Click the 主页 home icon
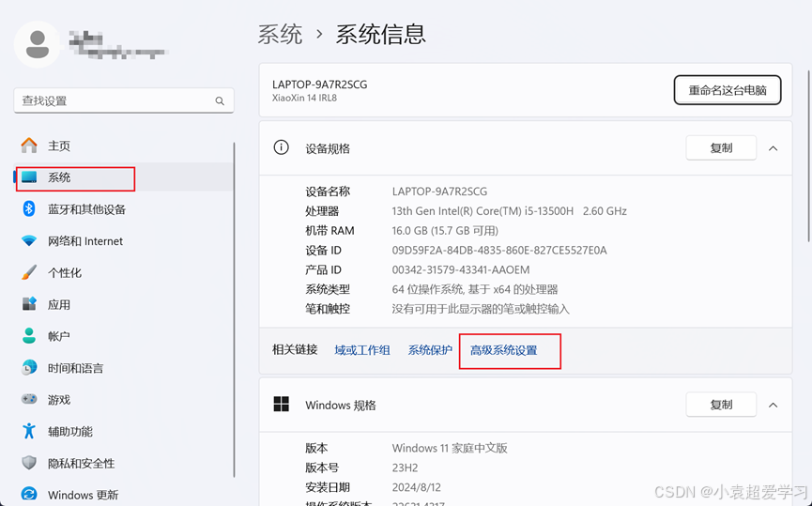Screen dimensions: 812x506 pyautogui.click(x=29, y=146)
